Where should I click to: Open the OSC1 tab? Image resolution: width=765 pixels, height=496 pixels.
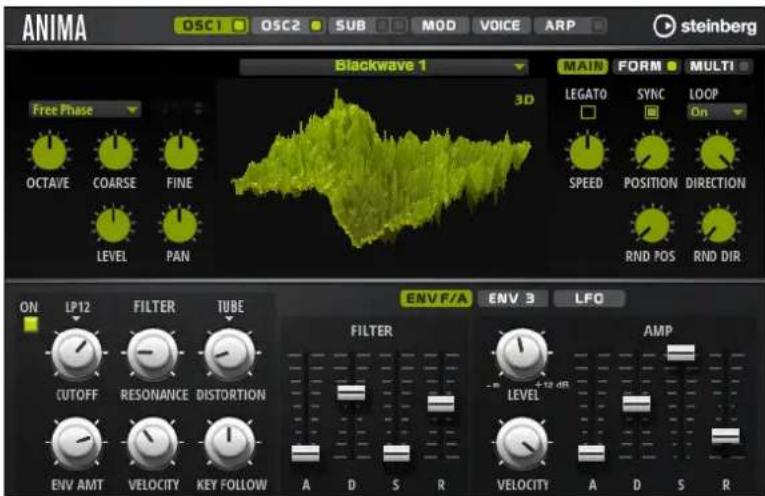pos(211,25)
